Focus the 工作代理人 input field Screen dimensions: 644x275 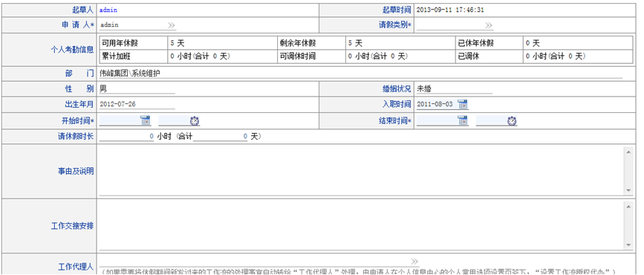coord(254,261)
